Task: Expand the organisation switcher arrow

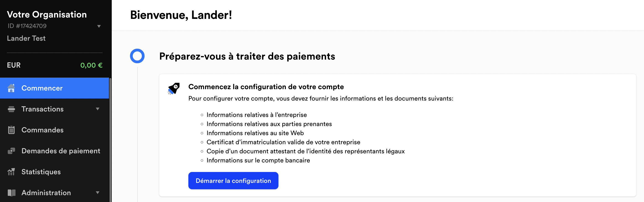Action: tap(99, 26)
